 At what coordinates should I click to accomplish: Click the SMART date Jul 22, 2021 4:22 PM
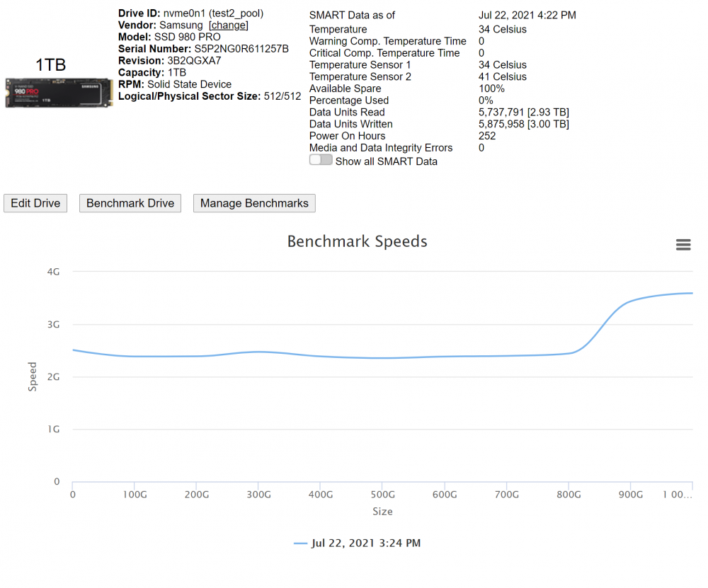point(527,16)
